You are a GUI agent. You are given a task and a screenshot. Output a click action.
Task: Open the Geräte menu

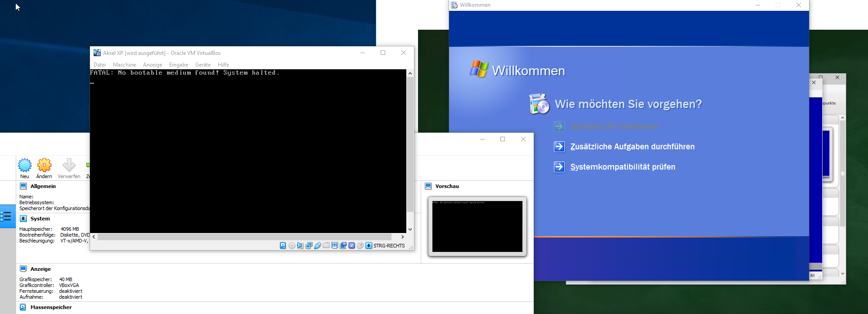tap(203, 65)
